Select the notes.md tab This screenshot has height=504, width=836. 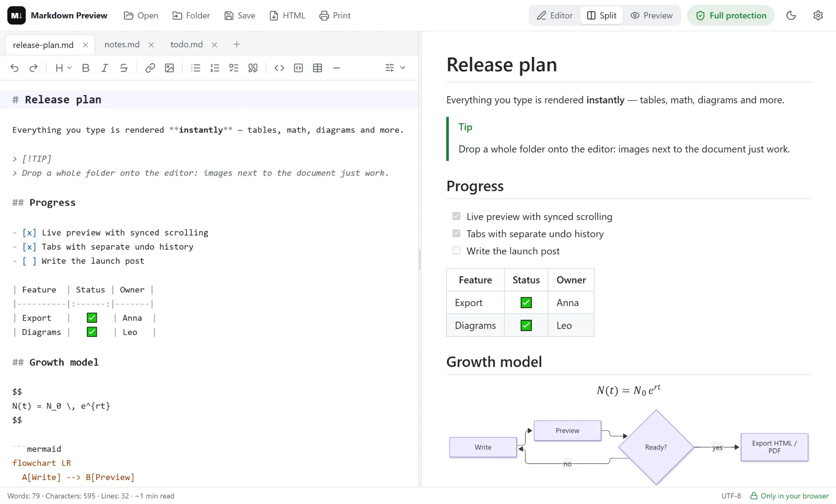pos(122,45)
